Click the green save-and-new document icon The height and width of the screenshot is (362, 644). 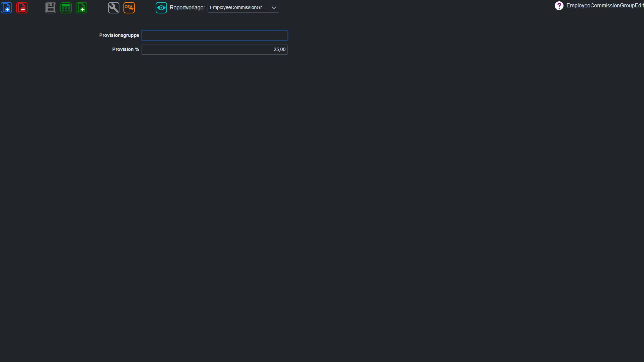point(82,8)
